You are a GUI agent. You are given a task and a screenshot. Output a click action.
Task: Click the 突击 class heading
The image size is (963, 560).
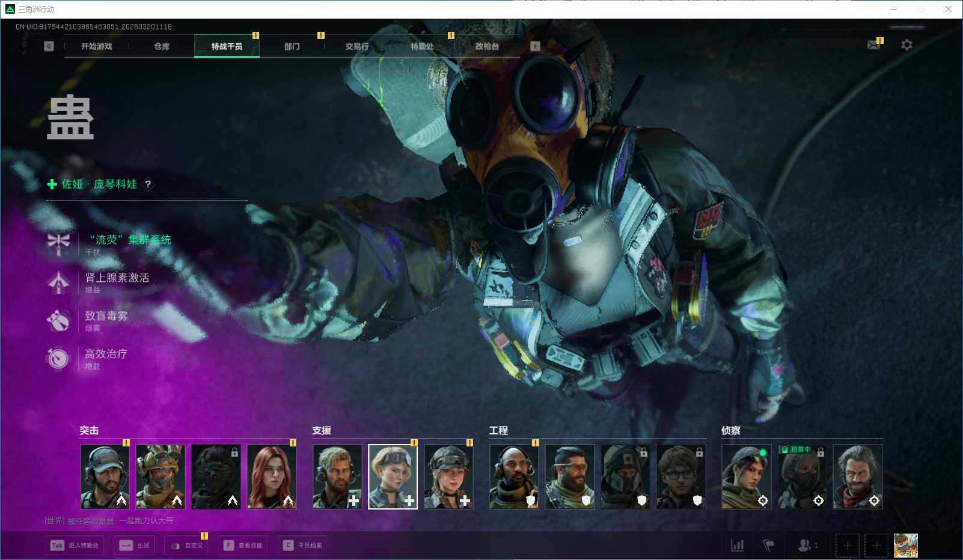(x=89, y=431)
